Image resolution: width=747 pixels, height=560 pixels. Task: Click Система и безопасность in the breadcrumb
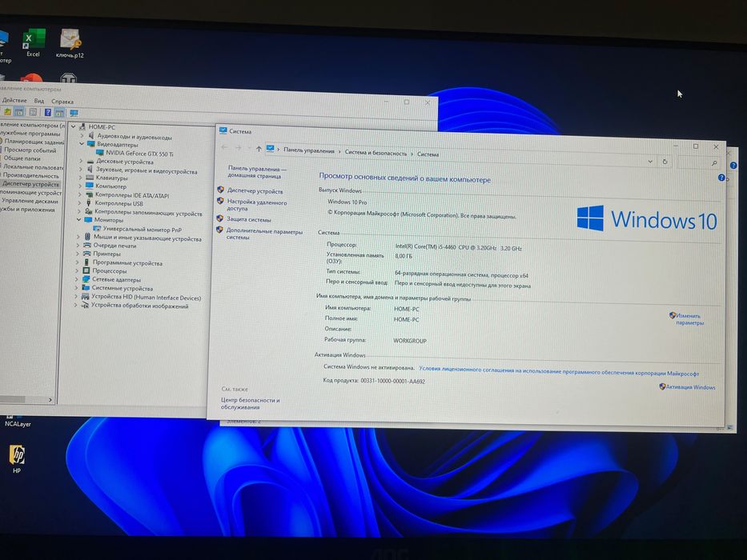coord(376,153)
